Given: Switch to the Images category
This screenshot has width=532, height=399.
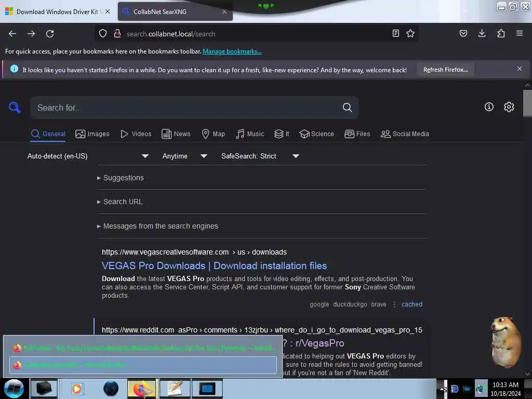Looking at the screenshot, I should 92,134.
